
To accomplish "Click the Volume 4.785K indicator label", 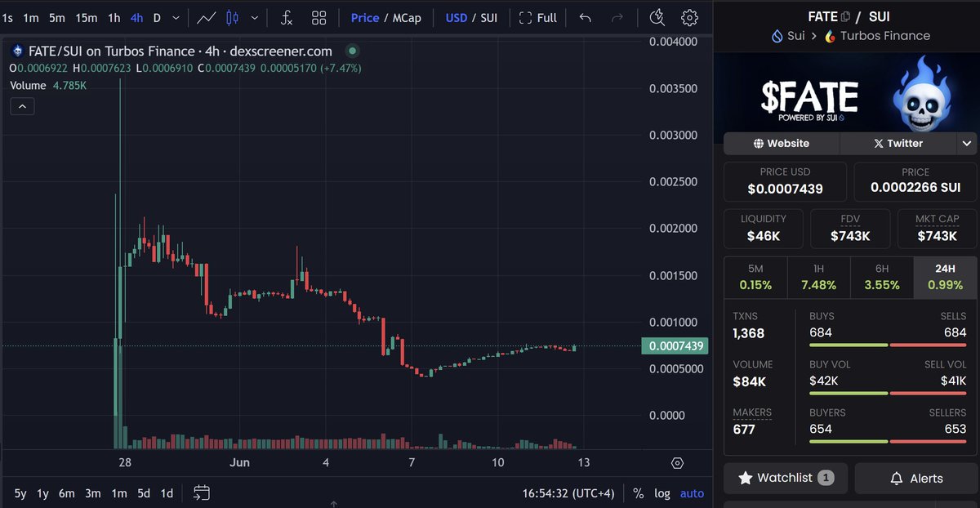I will click(x=48, y=85).
